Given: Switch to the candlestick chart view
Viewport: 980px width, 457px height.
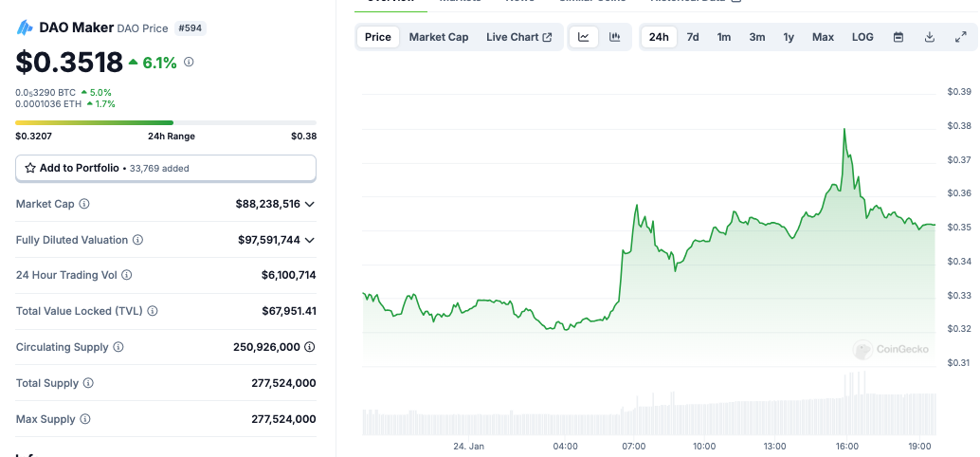Looking at the screenshot, I should tap(615, 37).
